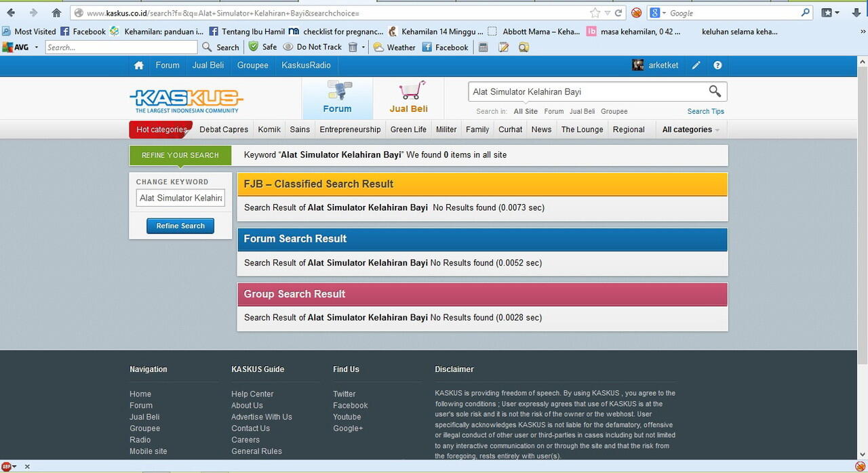The height and width of the screenshot is (473, 868).
Task: Open the Green Life category
Action: point(408,129)
